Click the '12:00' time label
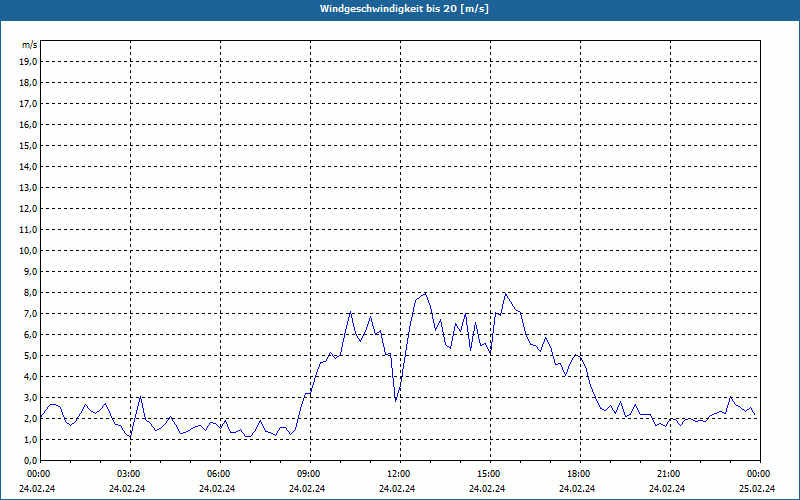 point(398,474)
